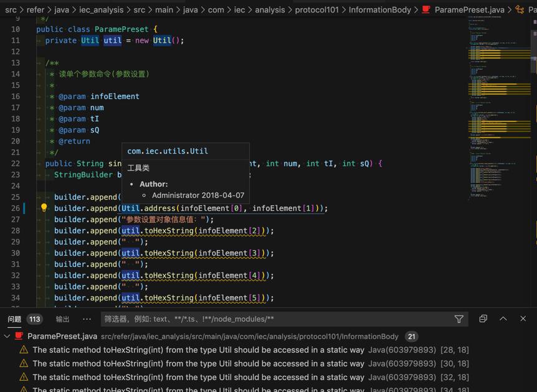
Task: Open the panel's more actions ellipsis
Action: point(87,319)
